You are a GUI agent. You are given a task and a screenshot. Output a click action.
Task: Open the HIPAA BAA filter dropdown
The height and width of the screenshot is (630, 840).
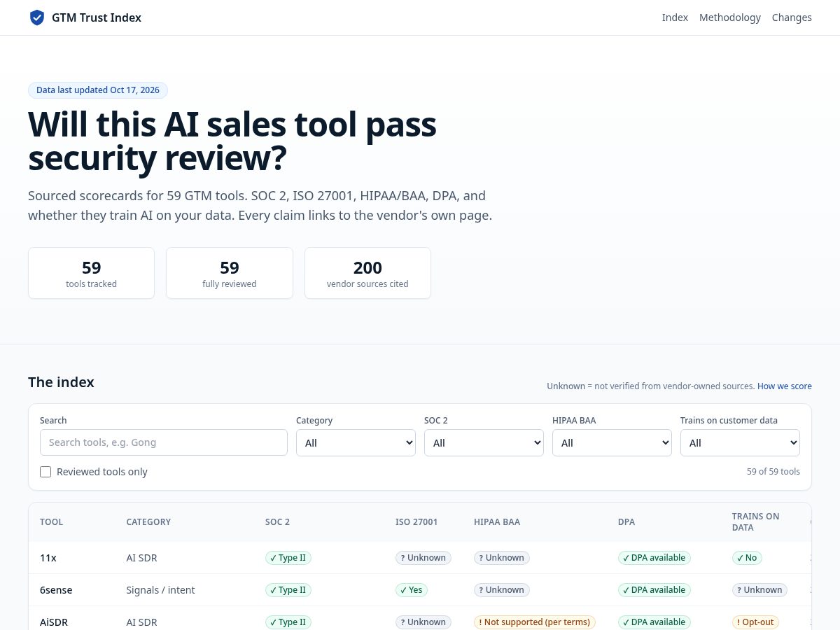tap(612, 442)
